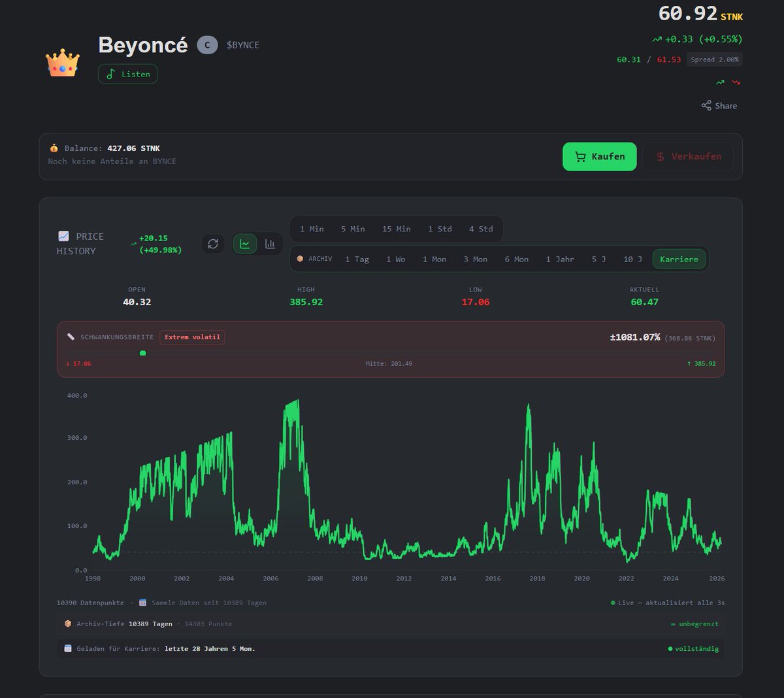Click the Extrem volatil badge

192,337
